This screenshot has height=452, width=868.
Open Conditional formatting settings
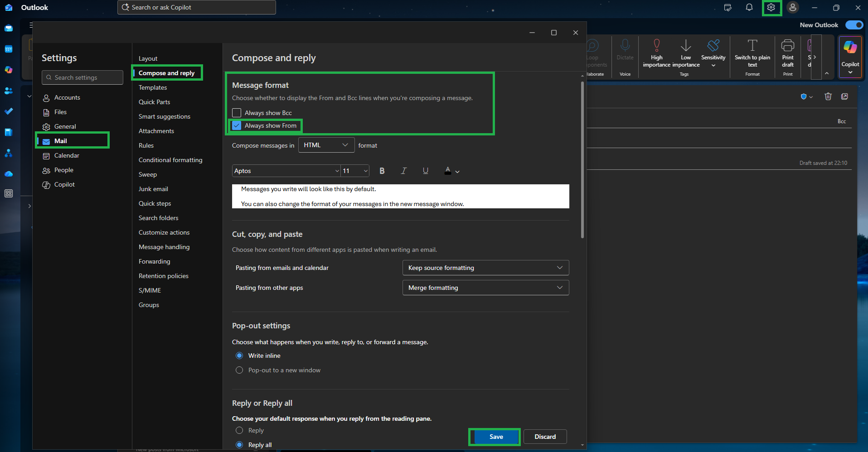point(170,160)
